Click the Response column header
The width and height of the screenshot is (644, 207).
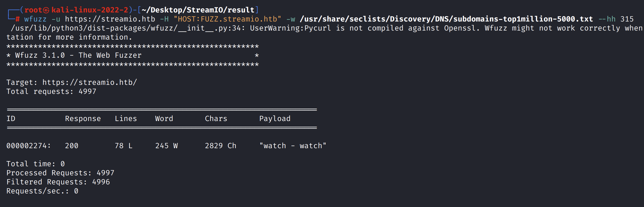tap(83, 119)
